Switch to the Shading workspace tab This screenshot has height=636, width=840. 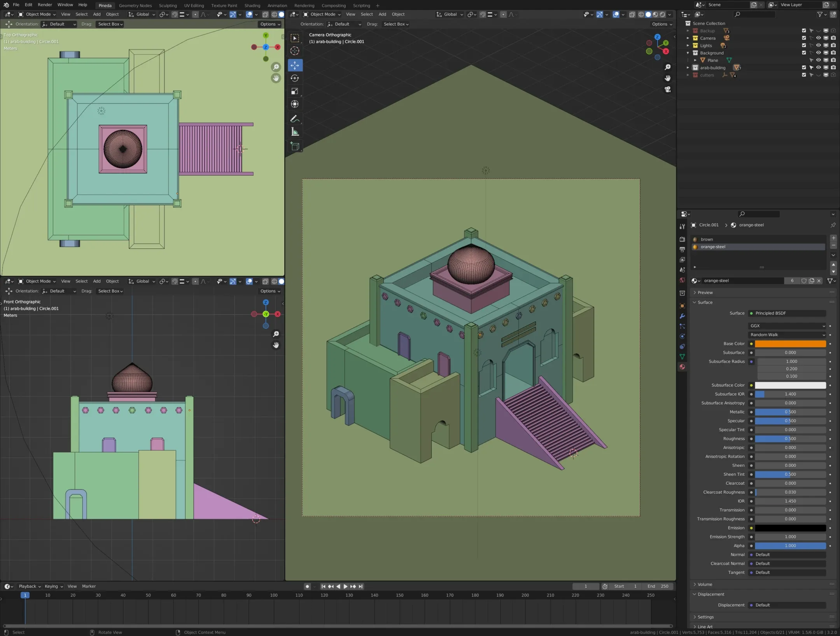pos(252,5)
